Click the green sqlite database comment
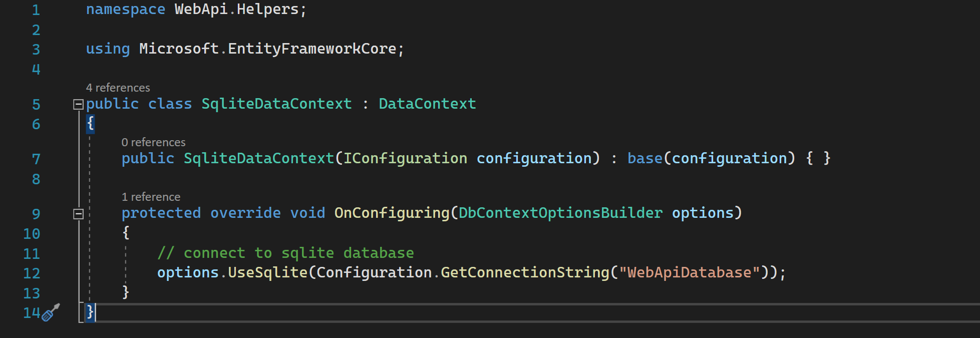Viewport: 980px width, 338px height. 285,253
